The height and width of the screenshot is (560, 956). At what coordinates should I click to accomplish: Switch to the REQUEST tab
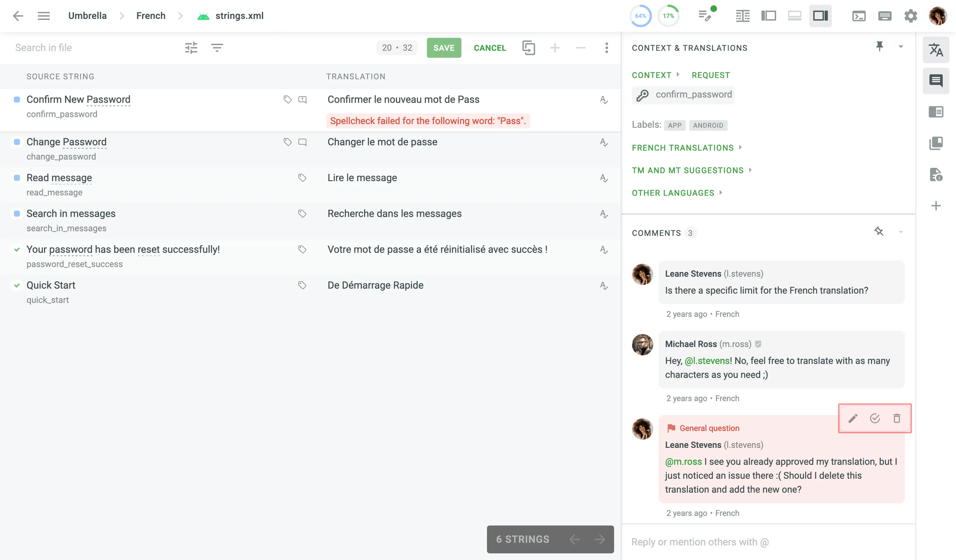pos(710,75)
